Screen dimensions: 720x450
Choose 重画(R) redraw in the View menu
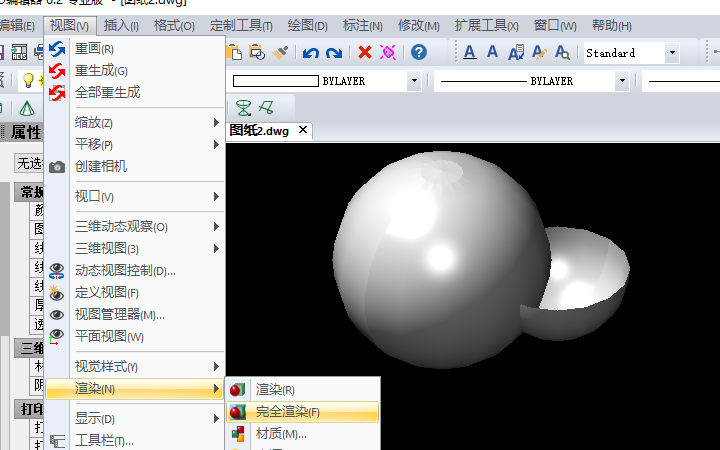click(x=135, y=49)
